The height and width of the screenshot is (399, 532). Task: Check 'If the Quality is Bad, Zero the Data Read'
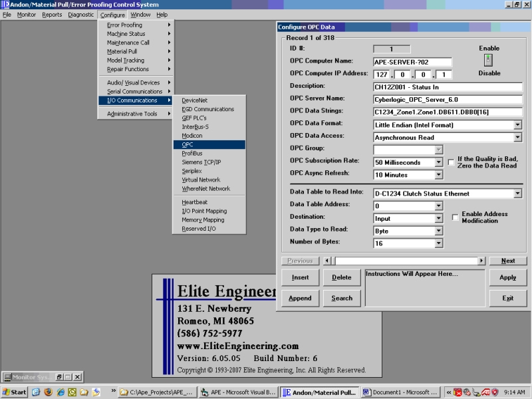pyautogui.click(x=451, y=162)
